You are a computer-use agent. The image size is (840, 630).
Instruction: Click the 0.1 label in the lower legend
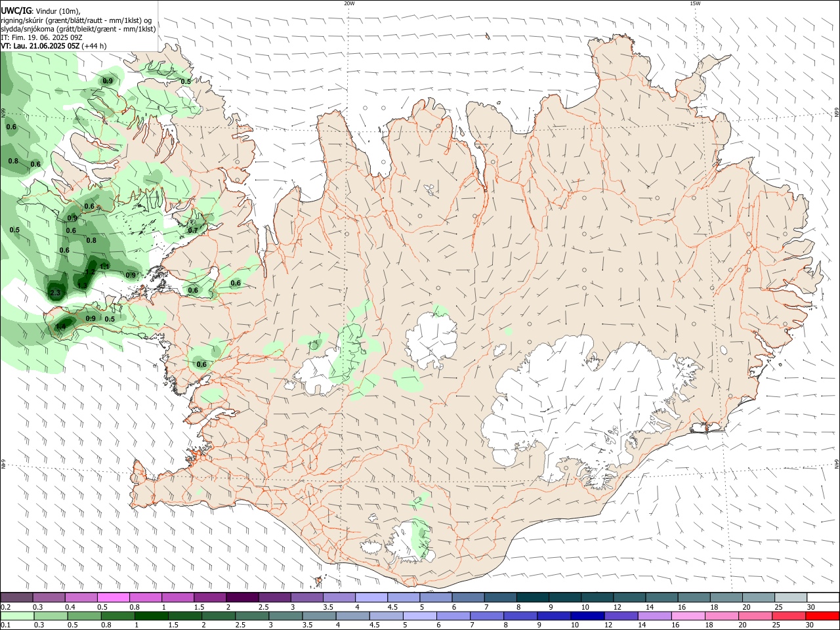[5, 625]
